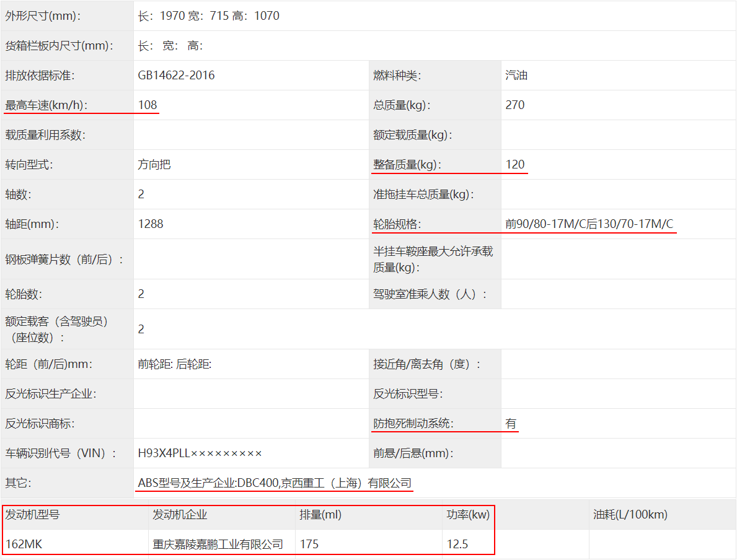Click the 排放依据标准 label
This screenshot has height=560, width=737.
40,75
